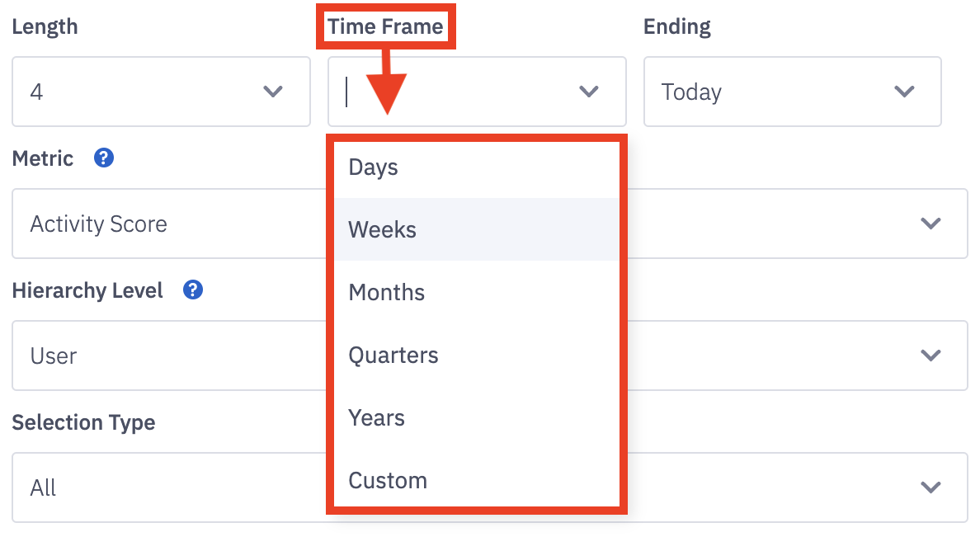Click the Hierarchy Level field chevron

click(x=931, y=356)
